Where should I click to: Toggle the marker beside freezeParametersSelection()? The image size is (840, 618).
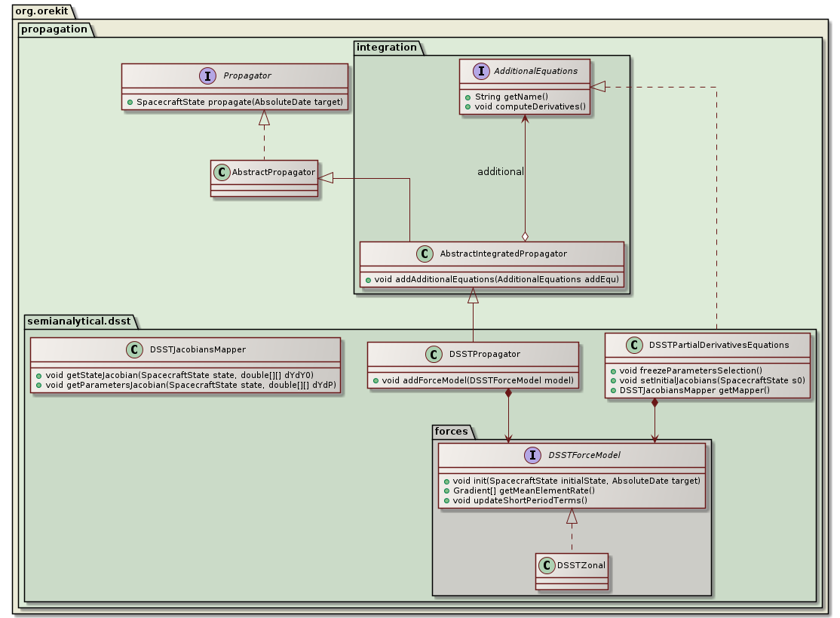(613, 370)
